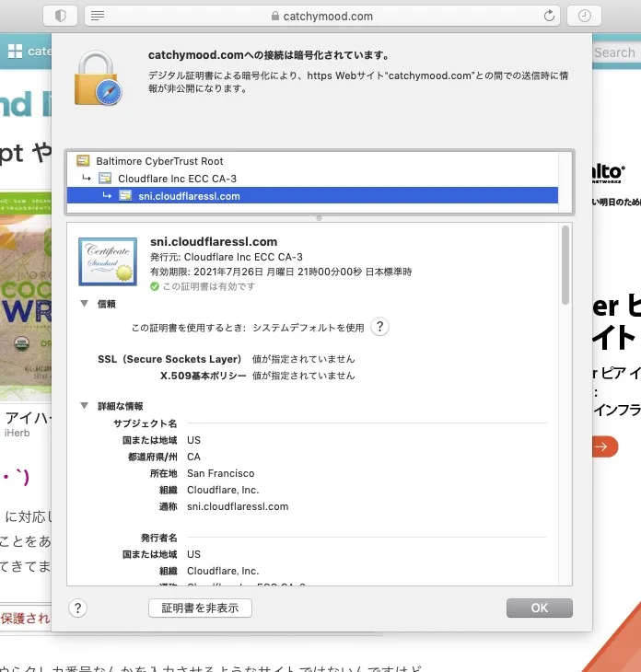Click the sni.cloudflaressl.com row certificate icon
The image size is (641, 672).
[125, 195]
